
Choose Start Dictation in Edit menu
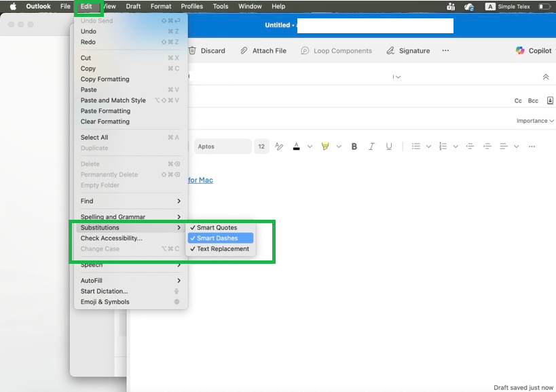pyautogui.click(x=130, y=291)
